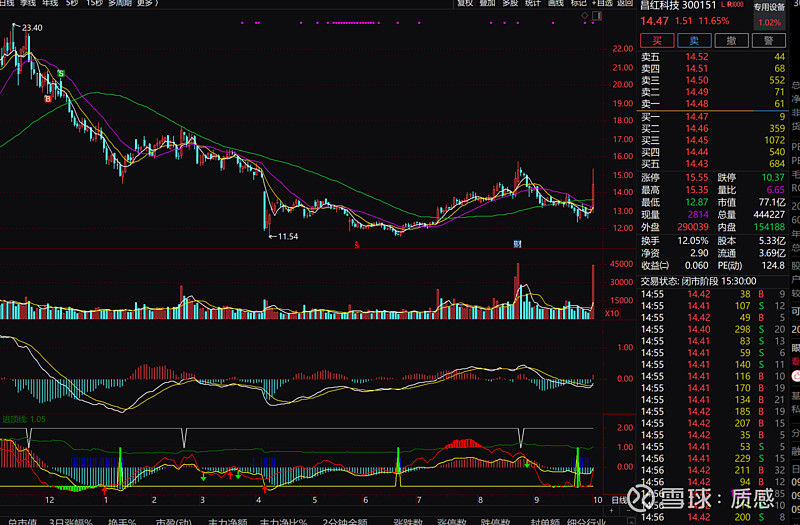Click the green S sell signal marker

pos(61,74)
